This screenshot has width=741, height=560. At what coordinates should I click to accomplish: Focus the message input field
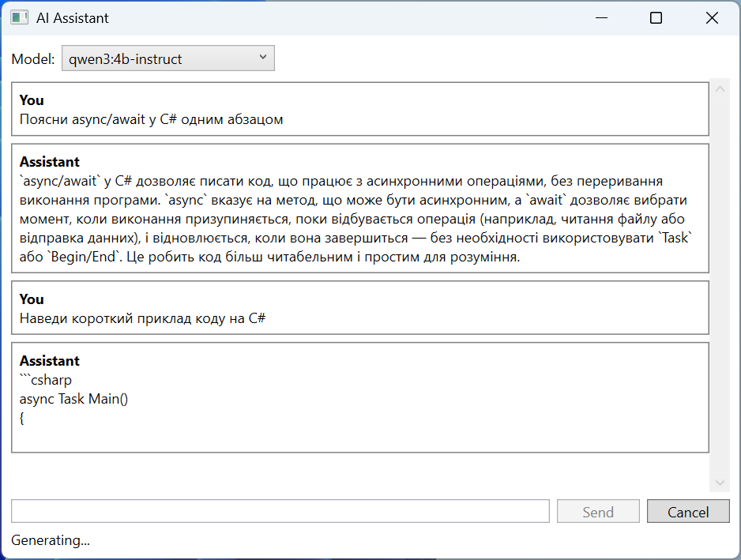click(x=280, y=511)
